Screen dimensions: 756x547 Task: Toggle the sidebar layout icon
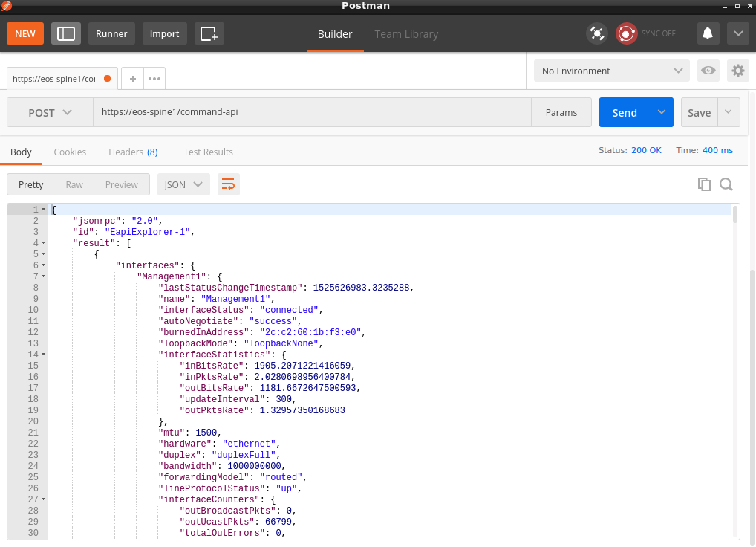coord(66,33)
